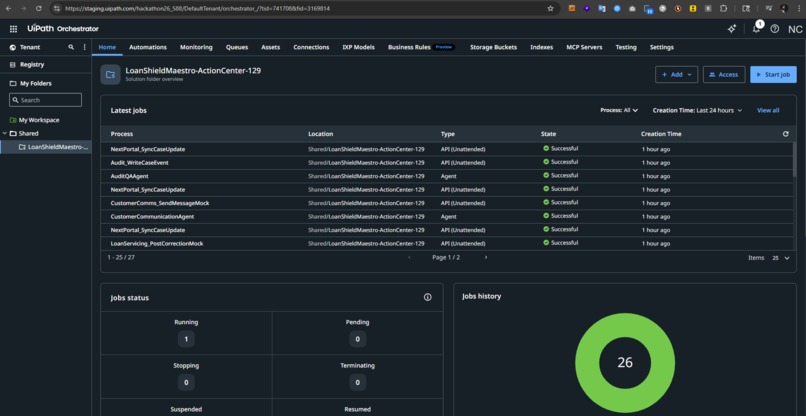Click the green Jobs history donut chart
Viewport: 806px width, 416px height.
pos(625,362)
